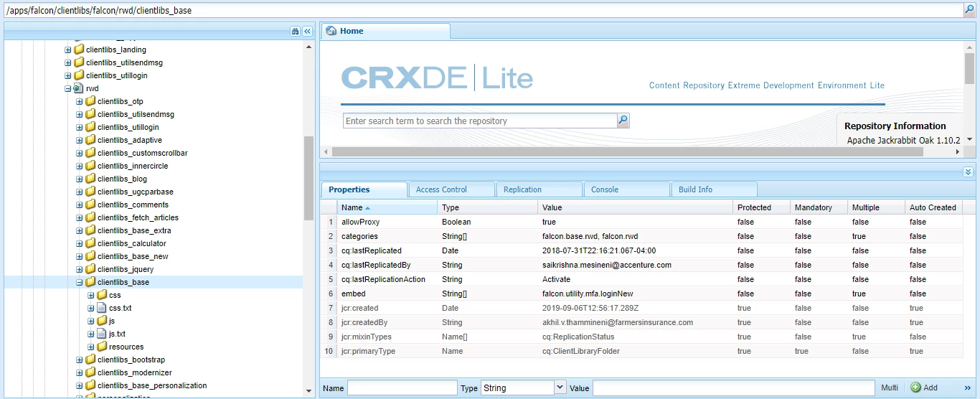Open the Type dropdown arrow
Image resolution: width=980 pixels, height=399 pixels.
pyautogui.click(x=560, y=388)
